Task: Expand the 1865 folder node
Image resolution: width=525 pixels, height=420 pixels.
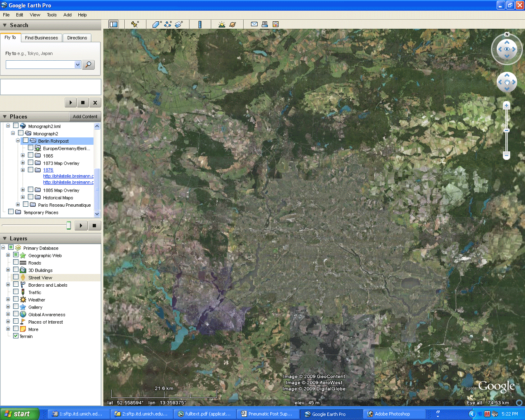Action: click(x=23, y=155)
